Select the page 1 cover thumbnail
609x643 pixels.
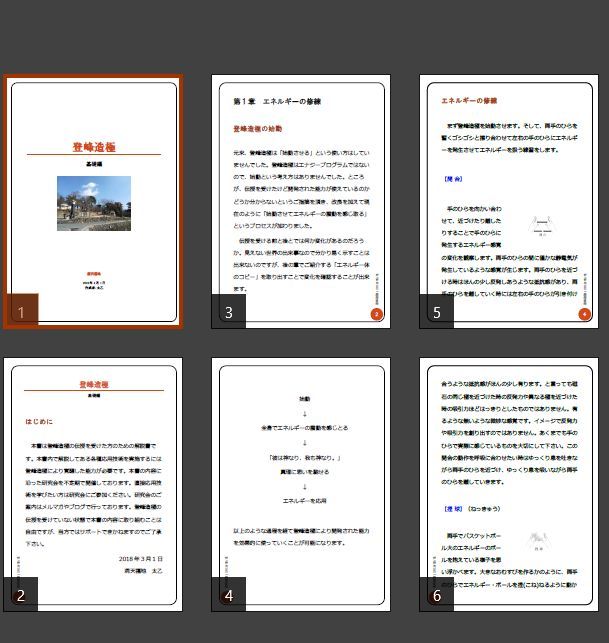tap(94, 201)
